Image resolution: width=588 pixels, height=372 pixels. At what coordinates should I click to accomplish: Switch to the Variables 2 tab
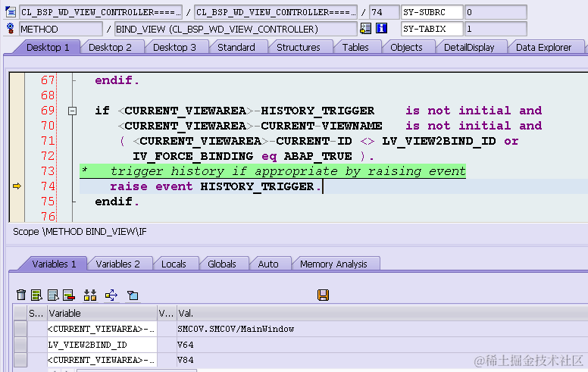click(x=117, y=264)
